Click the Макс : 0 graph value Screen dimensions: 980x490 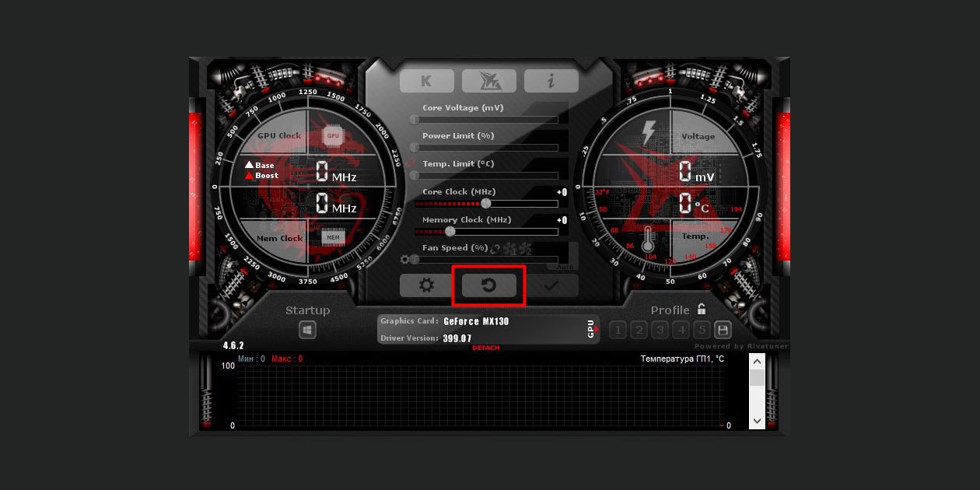point(287,359)
